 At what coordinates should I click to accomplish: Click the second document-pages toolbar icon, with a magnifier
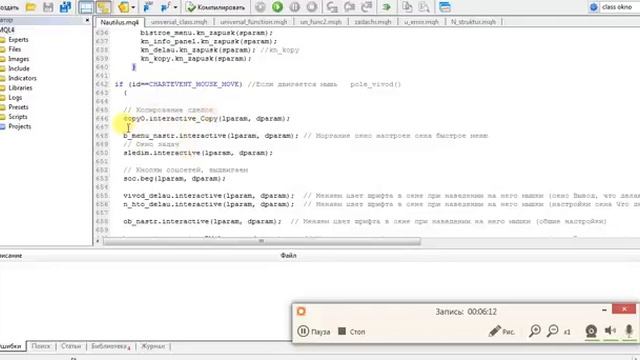(424, 7)
